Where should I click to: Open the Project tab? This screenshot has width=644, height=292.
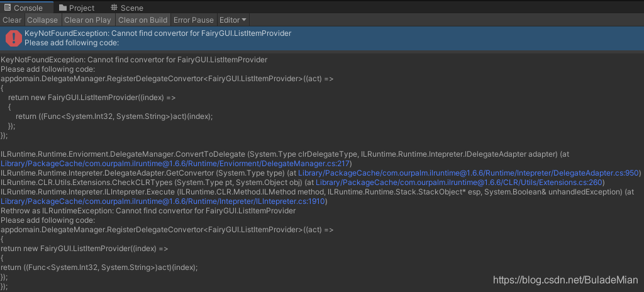[x=77, y=8]
